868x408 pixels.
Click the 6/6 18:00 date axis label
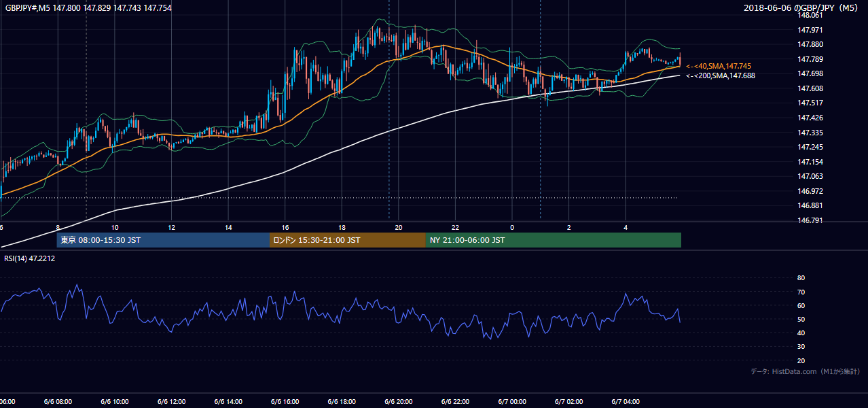pos(342,402)
